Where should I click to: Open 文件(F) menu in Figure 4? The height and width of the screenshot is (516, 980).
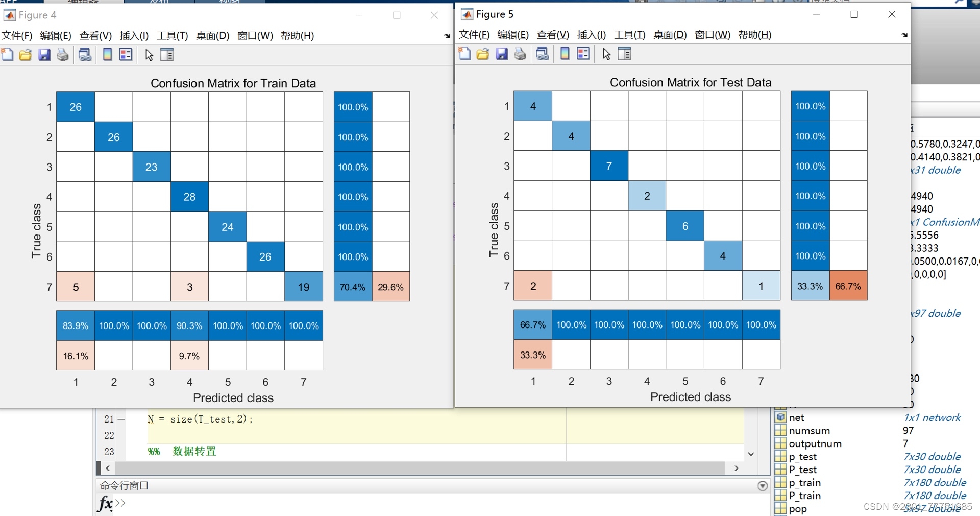click(17, 35)
